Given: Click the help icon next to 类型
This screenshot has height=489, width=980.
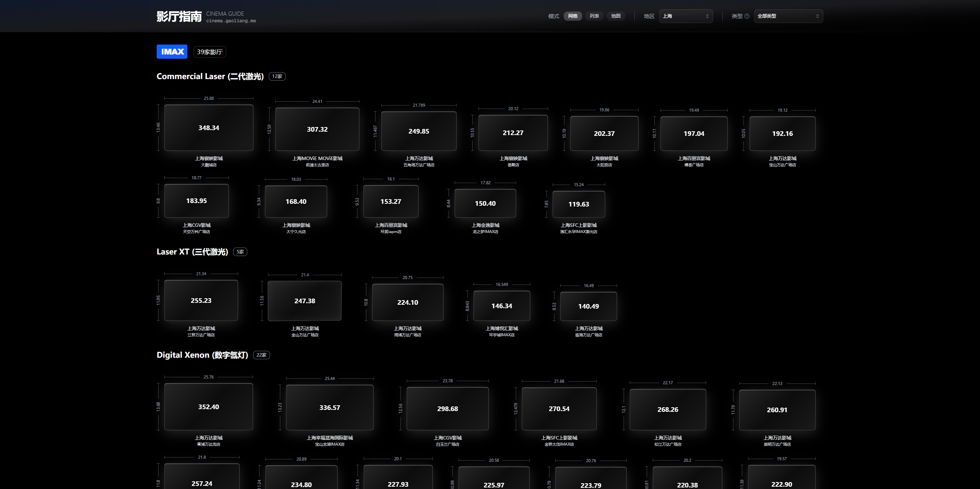Looking at the screenshot, I should (x=747, y=16).
